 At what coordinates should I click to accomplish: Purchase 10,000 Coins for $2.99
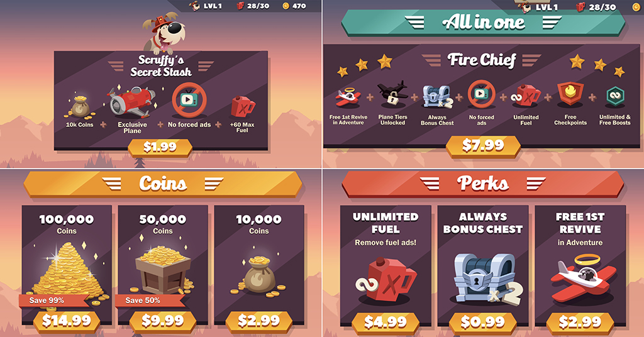258,321
